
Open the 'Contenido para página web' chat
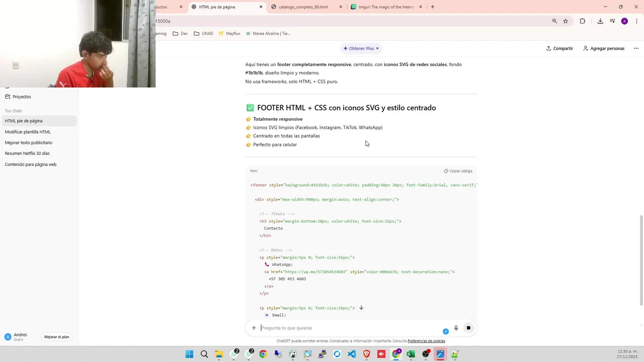click(x=38, y=164)
